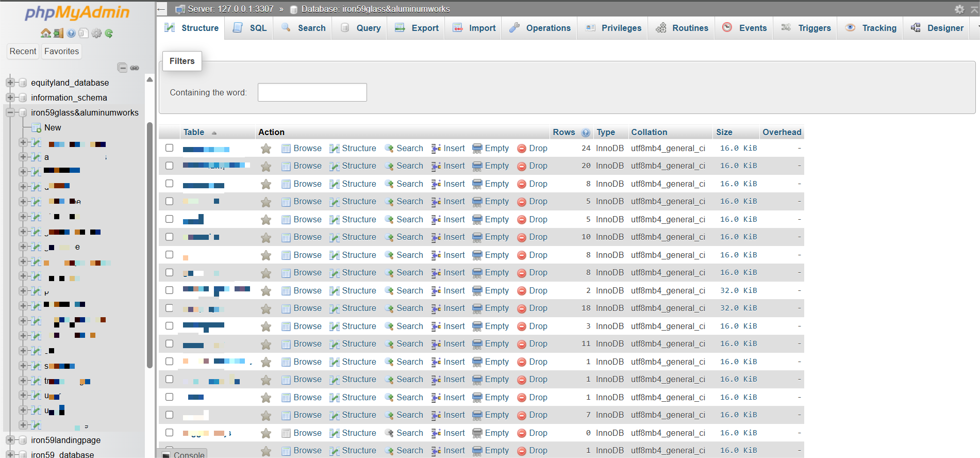The width and height of the screenshot is (980, 458).
Task: Click the Containing the word filter field
Action: 312,92
